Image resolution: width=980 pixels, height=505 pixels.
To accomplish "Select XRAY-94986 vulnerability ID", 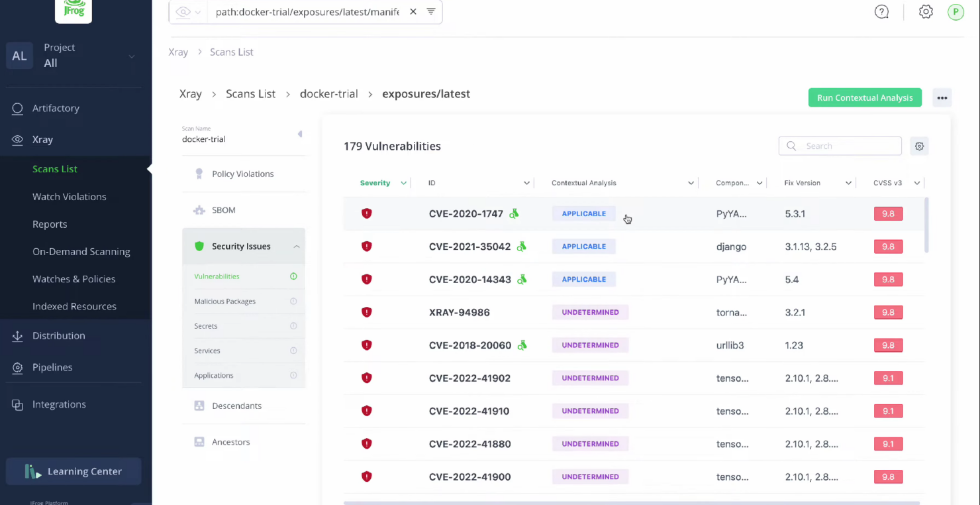I will click(460, 312).
